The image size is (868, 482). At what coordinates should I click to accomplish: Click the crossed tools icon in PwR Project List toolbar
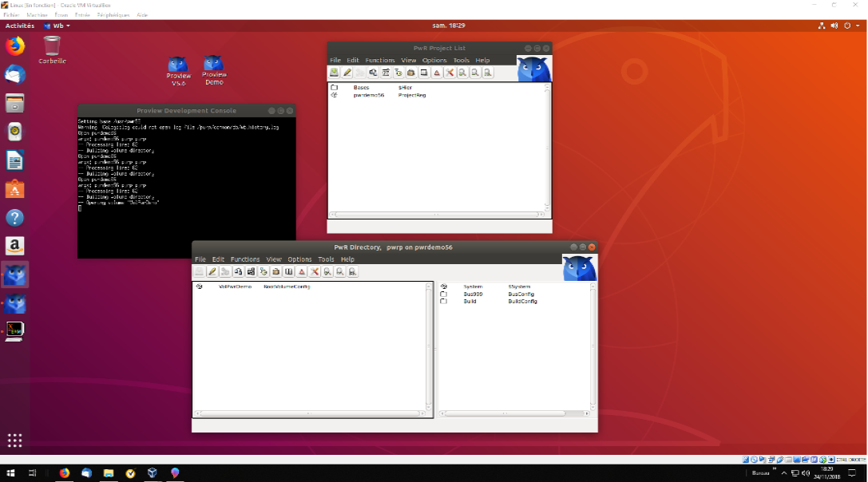pyautogui.click(x=450, y=73)
